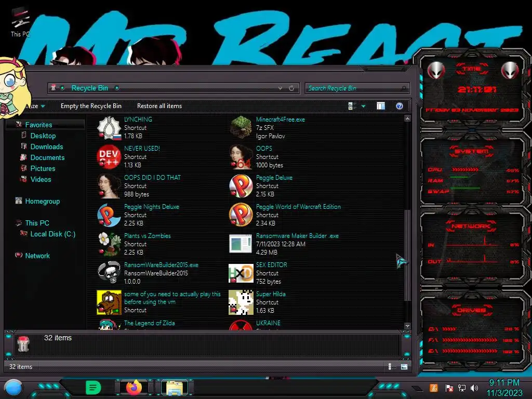Expand the view options dropdown arrow

pyautogui.click(x=363, y=106)
